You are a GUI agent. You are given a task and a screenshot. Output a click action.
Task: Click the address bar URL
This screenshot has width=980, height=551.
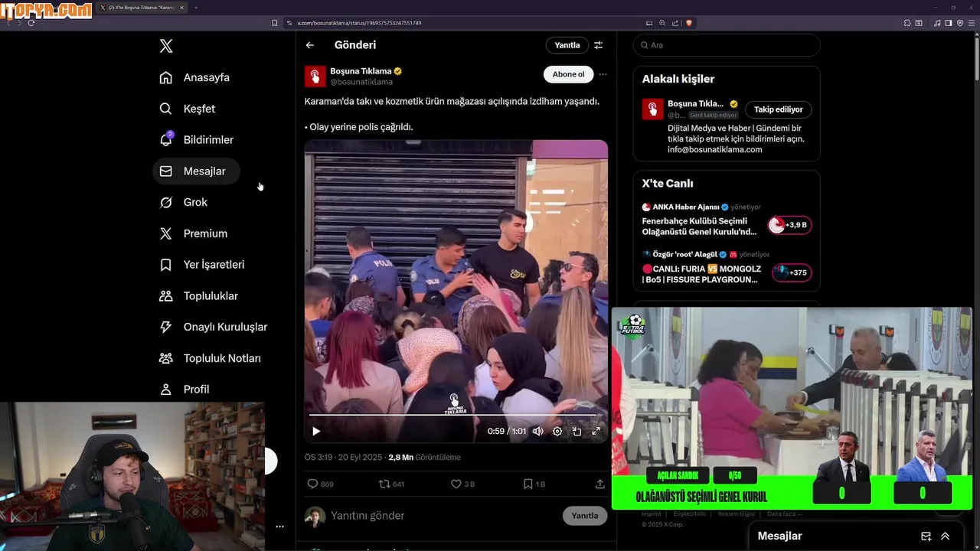point(360,23)
